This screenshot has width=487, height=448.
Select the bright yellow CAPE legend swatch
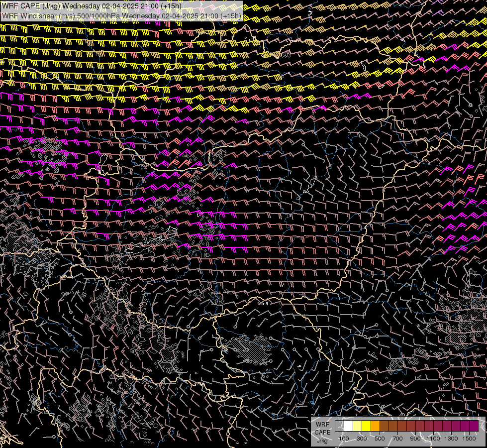(367, 426)
